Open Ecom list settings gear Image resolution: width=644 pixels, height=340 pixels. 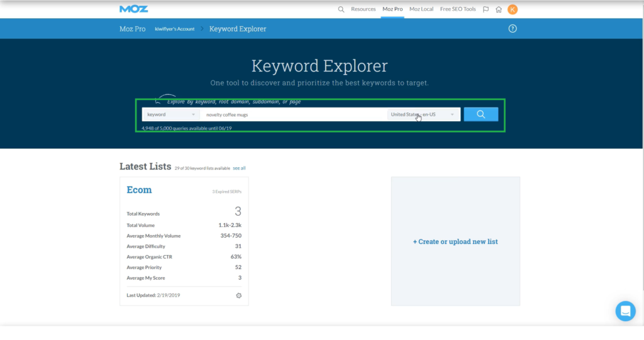click(x=238, y=295)
